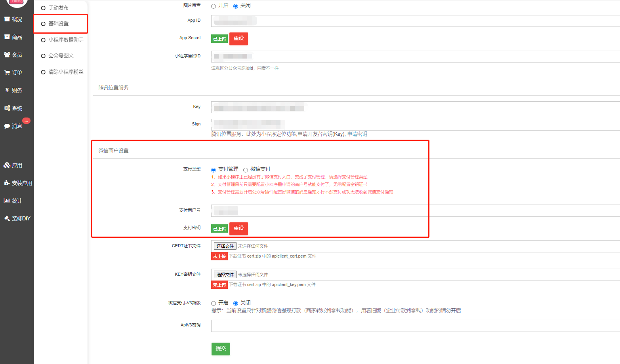Click the 申请密钥 link
This screenshot has width=620, height=364.
pos(357,134)
